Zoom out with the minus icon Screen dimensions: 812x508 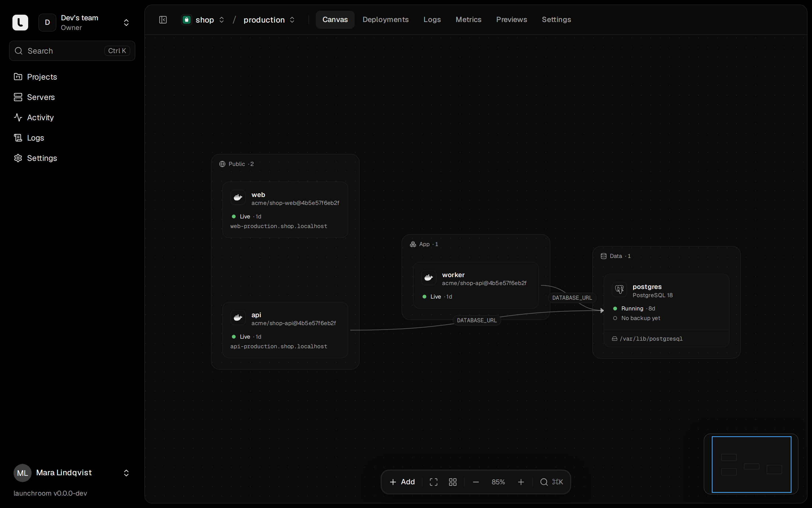coord(476,482)
